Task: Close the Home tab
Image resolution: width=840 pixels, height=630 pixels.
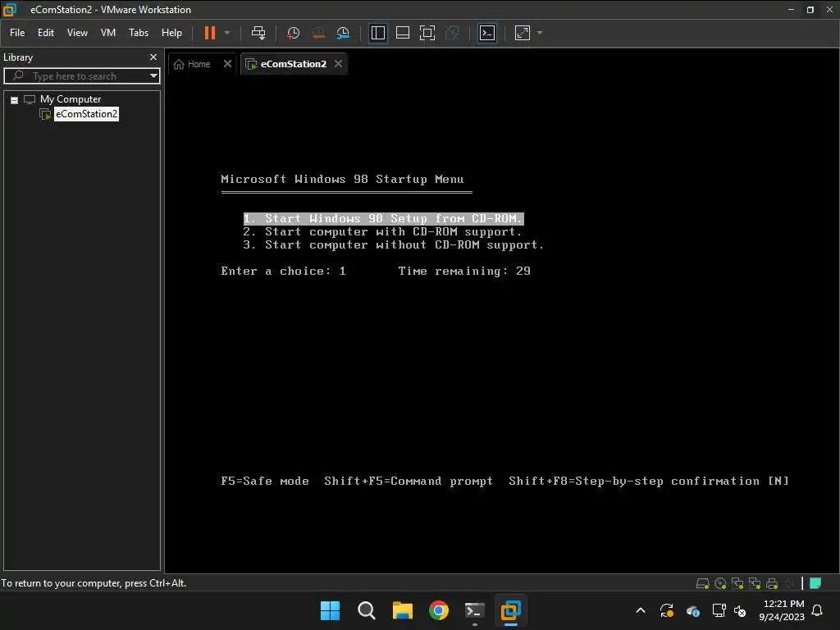Action: tap(227, 64)
